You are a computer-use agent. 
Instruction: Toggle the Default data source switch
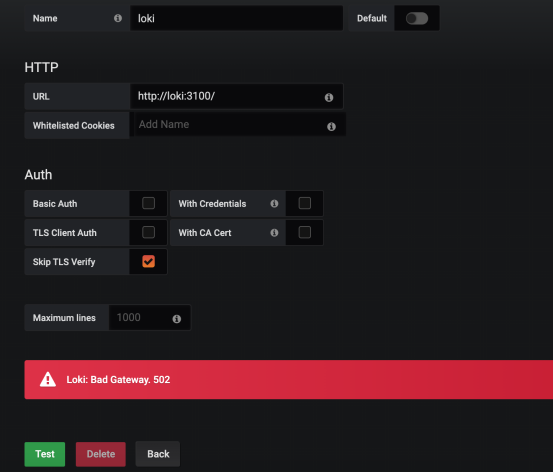[417, 18]
